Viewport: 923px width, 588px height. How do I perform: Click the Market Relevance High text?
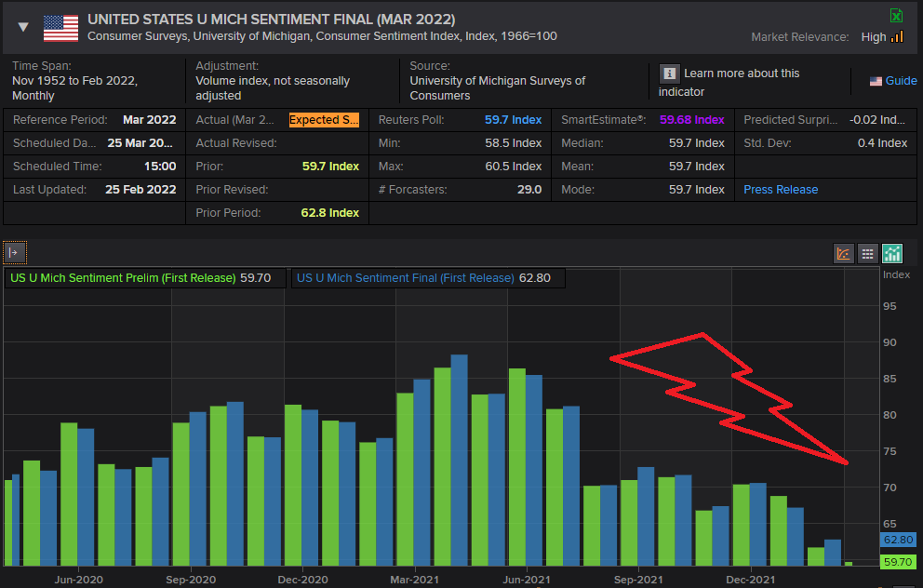874,37
